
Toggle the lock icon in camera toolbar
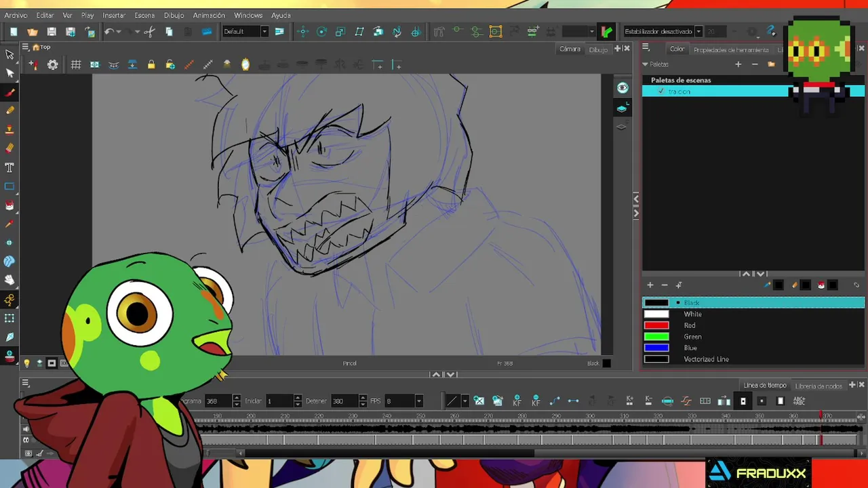tap(151, 65)
